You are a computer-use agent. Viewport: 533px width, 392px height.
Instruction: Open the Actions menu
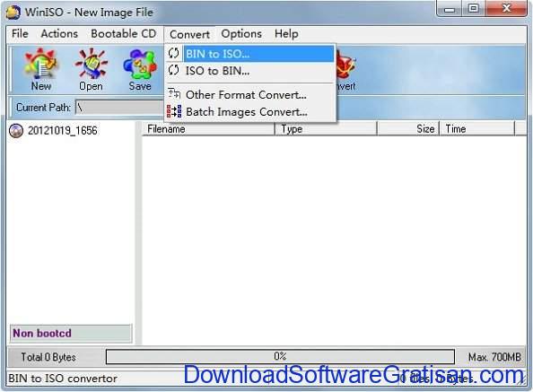(x=59, y=33)
